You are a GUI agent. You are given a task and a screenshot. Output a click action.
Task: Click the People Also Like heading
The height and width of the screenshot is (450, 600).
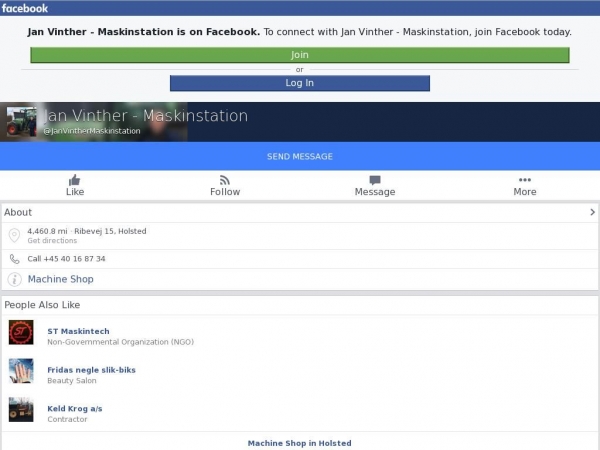coord(42,305)
